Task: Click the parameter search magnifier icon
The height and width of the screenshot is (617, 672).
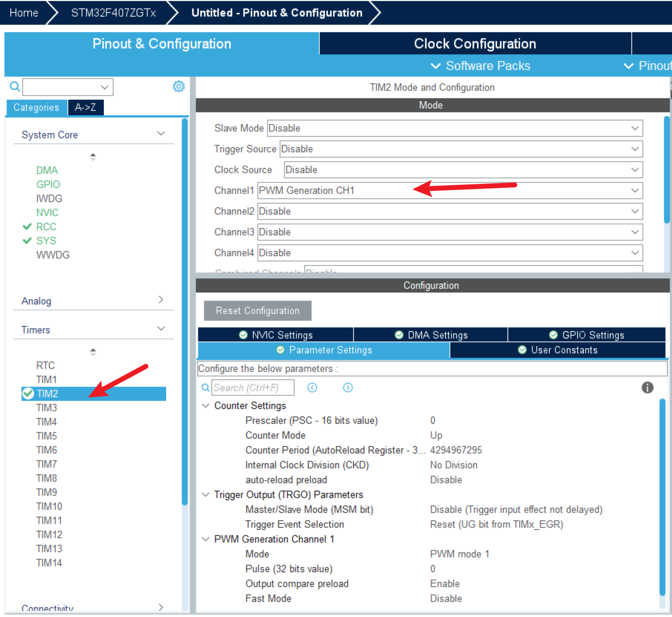Action: coord(205,388)
